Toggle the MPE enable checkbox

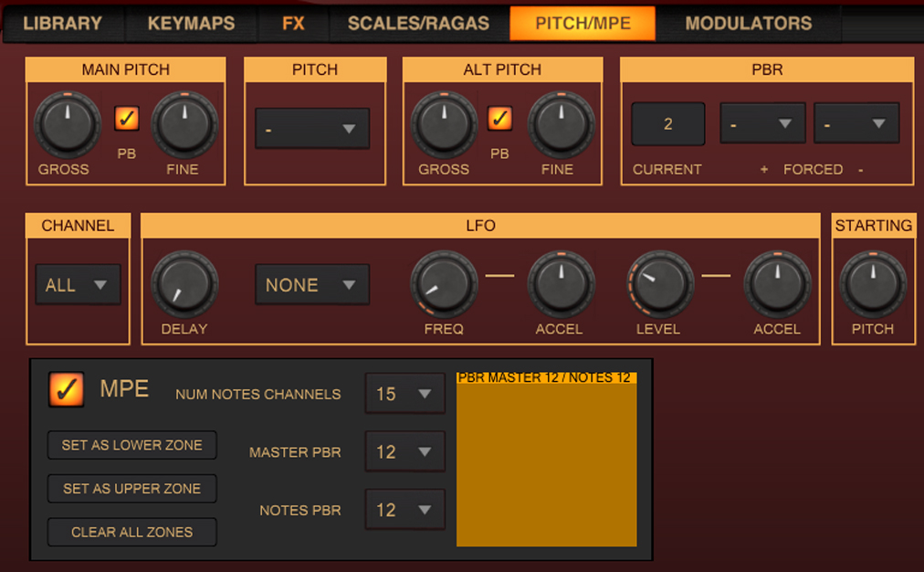(x=66, y=389)
